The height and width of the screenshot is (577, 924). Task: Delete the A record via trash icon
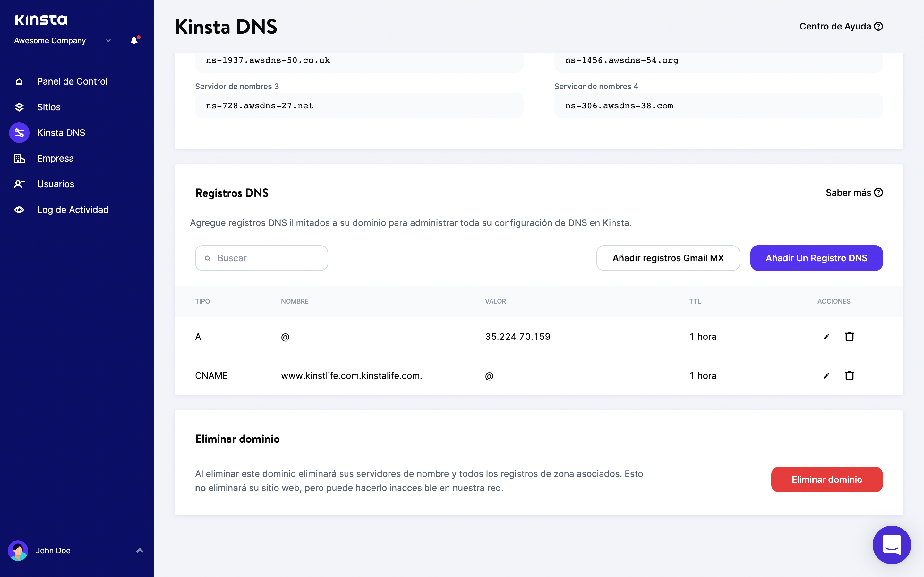pos(849,337)
